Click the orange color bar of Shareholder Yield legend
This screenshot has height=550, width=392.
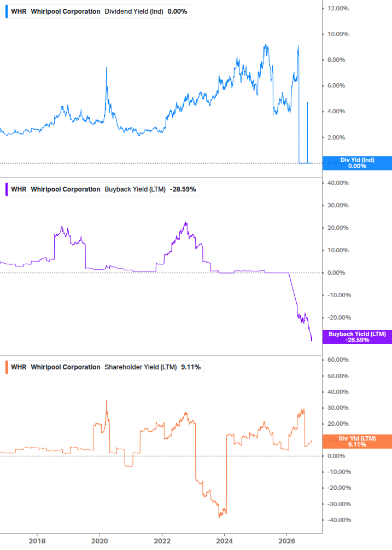[x=7, y=367]
